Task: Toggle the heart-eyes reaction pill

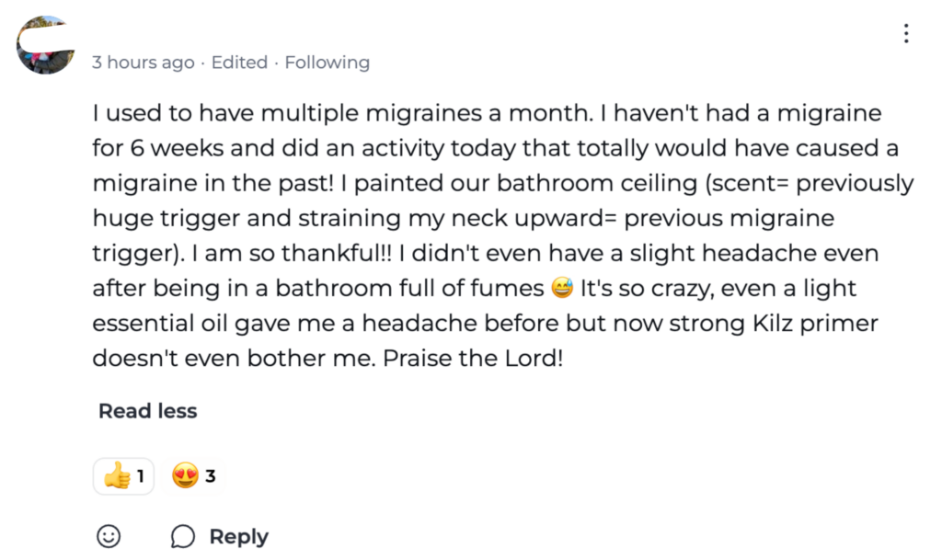Action: point(194,476)
